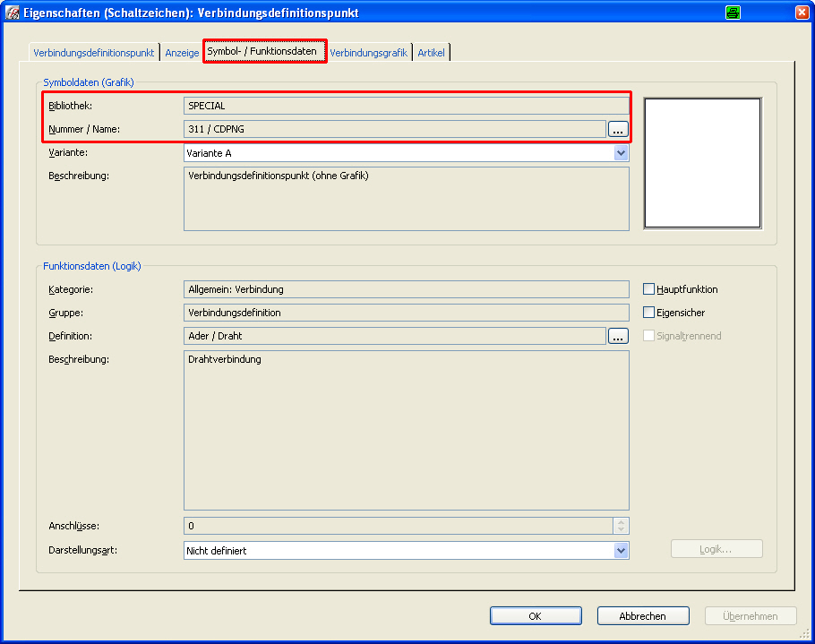Decrease Anschlüsse value with down spinner
The width and height of the screenshot is (815, 644).
621,529
